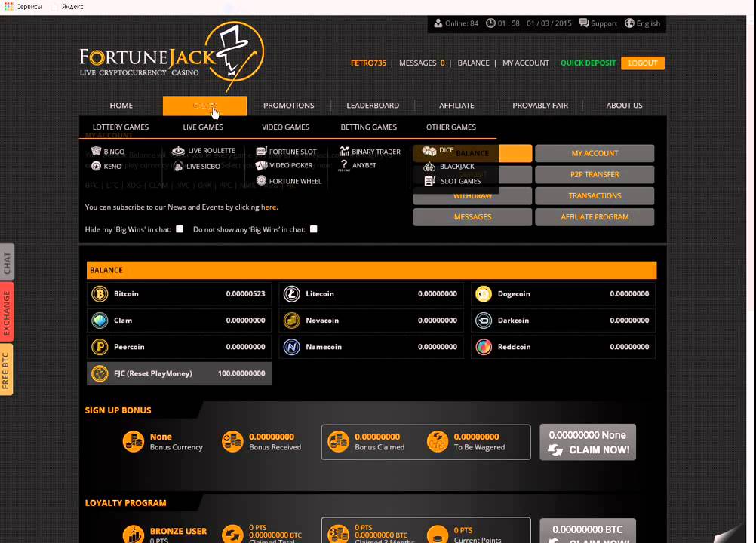The image size is (756, 543).
Task: Click the Dice game icon
Action: tap(429, 151)
